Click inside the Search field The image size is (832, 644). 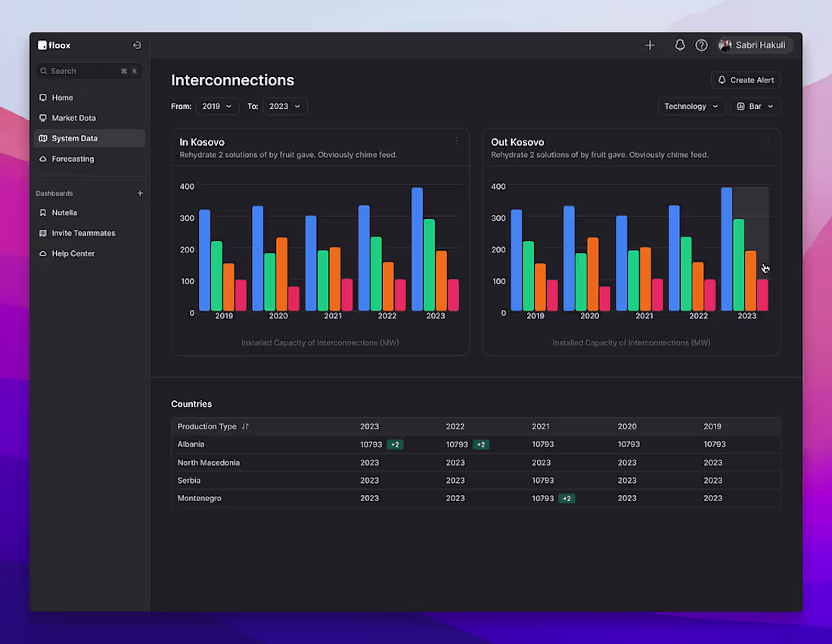pyautogui.click(x=83, y=70)
